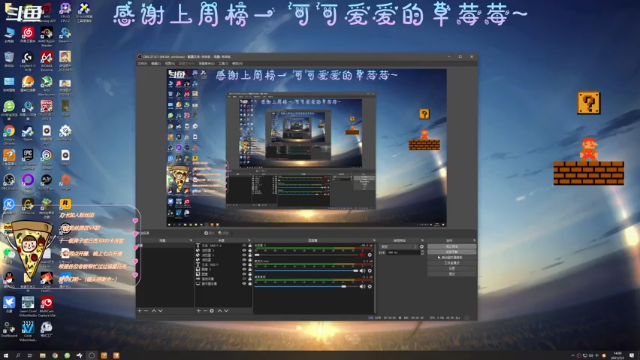Open Logitech G HUB desktop icon
This screenshot has width=640, height=360.
28,60
